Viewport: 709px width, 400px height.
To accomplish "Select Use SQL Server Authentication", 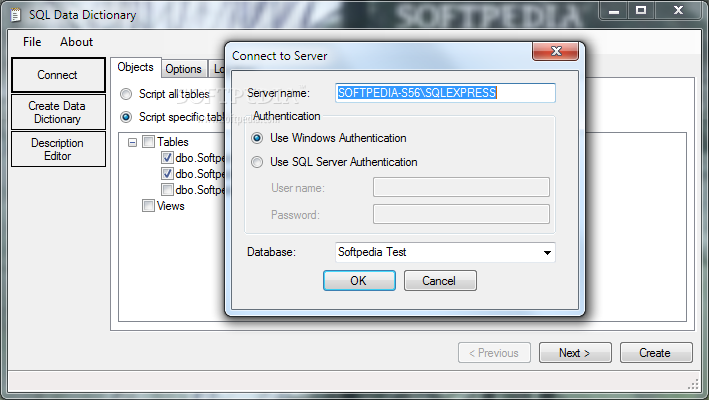I will (257, 162).
